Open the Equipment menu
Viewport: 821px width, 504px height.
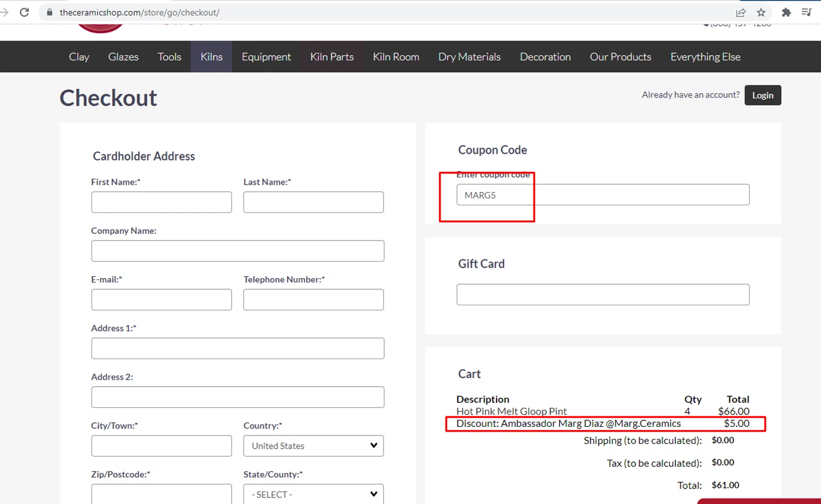click(x=266, y=57)
